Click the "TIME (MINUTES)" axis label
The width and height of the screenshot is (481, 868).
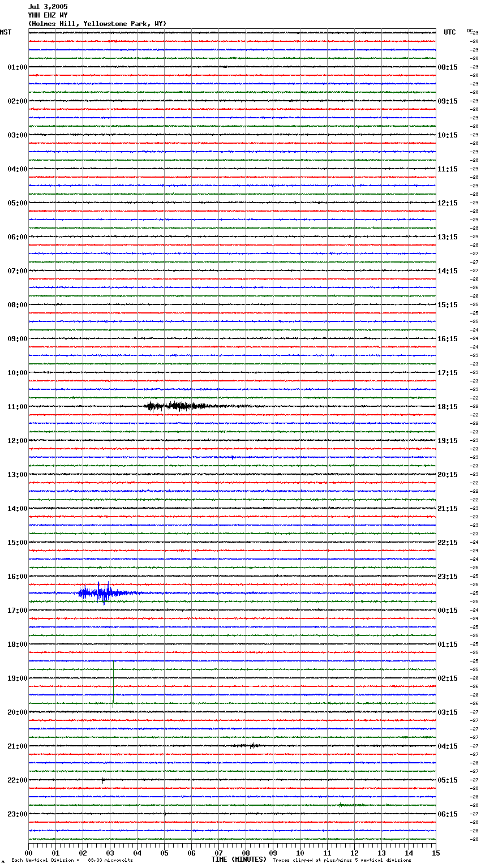[239, 860]
